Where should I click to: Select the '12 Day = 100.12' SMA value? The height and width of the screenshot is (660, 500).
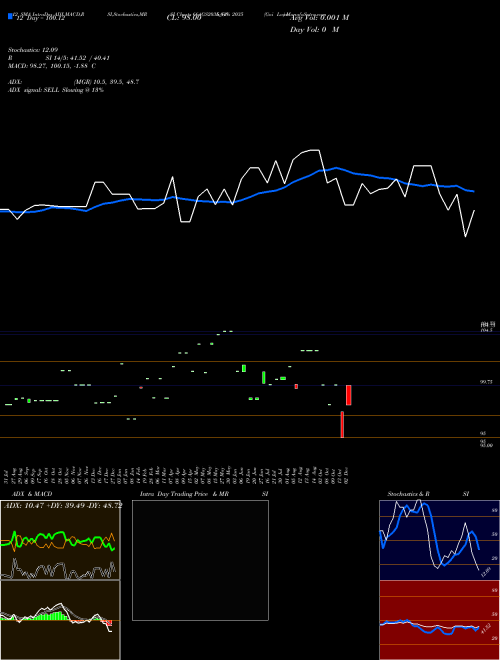click(40, 19)
